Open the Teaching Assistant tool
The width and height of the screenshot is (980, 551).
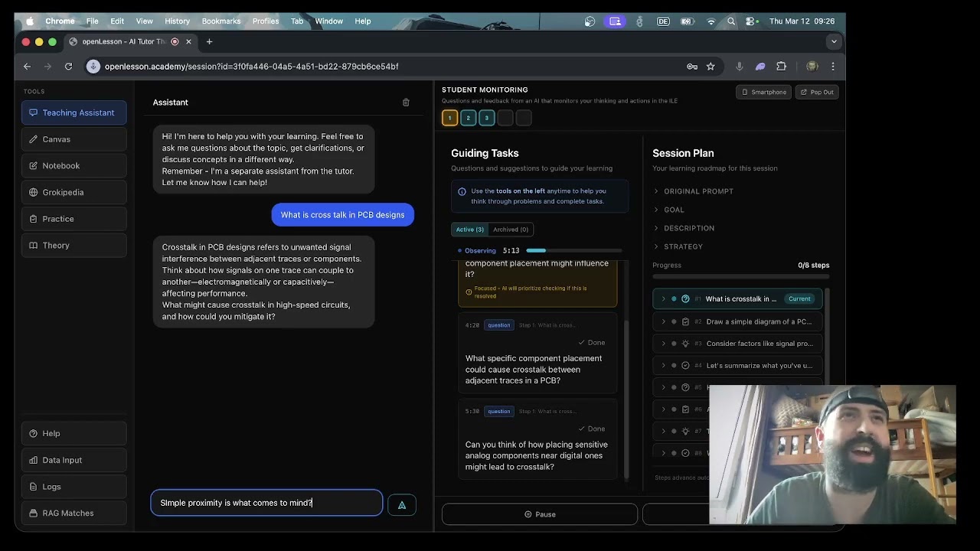[x=74, y=112]
